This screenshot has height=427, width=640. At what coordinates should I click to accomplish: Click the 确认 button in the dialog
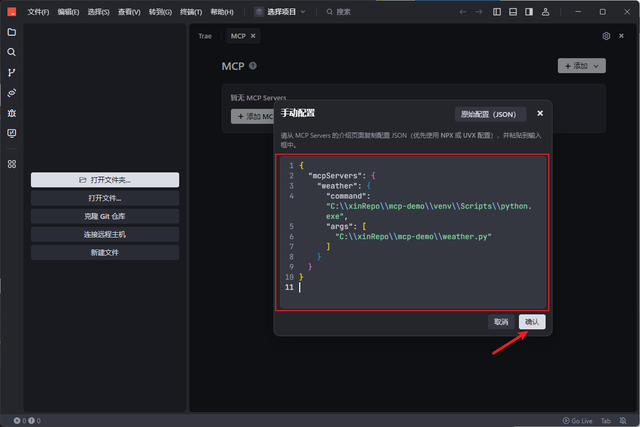pyautogui.click(x=532, y=322)
